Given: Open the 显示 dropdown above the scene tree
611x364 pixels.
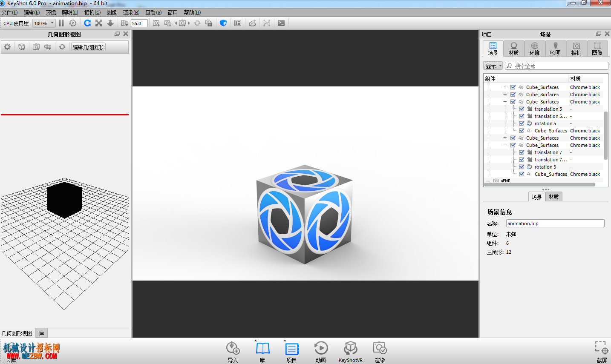Looking at the screenshot, I should point(493,66).
